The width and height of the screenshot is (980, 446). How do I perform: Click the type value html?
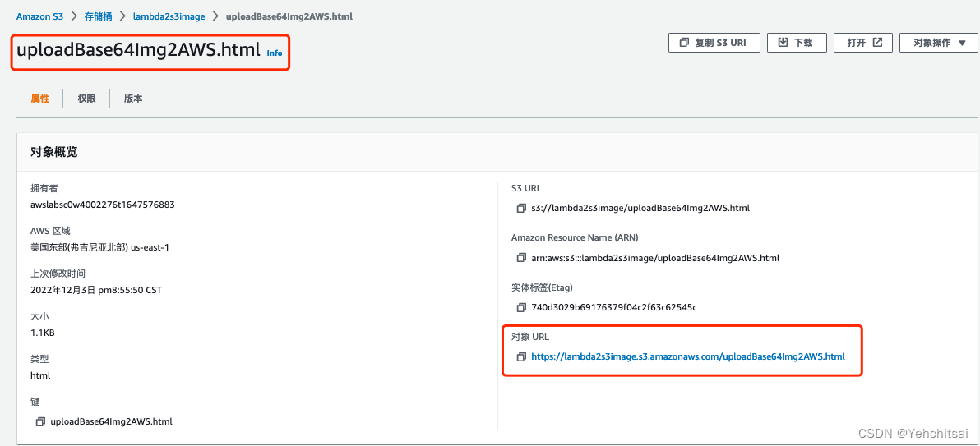click(x=40, y=375)
